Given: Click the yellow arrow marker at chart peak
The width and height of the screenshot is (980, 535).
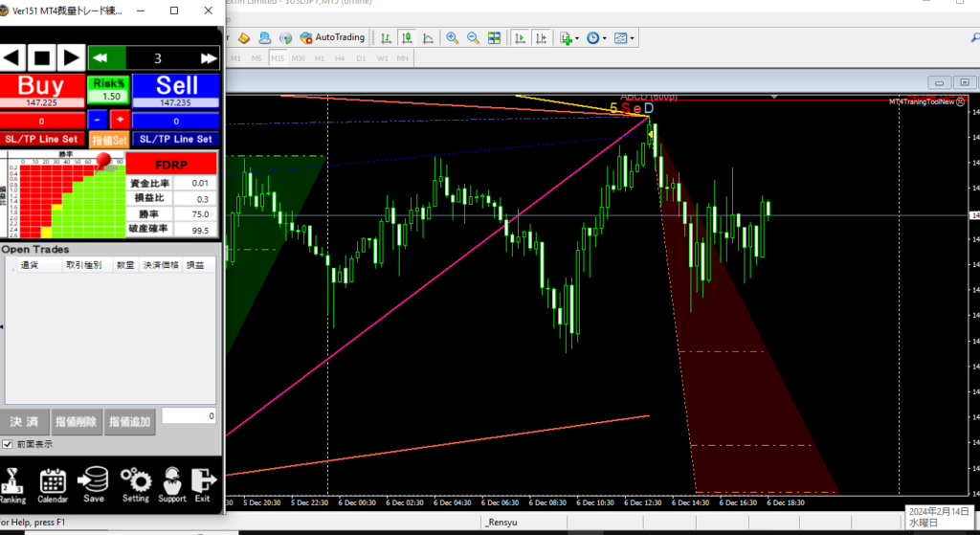Looking at the screenshot, I should point(650,134).
